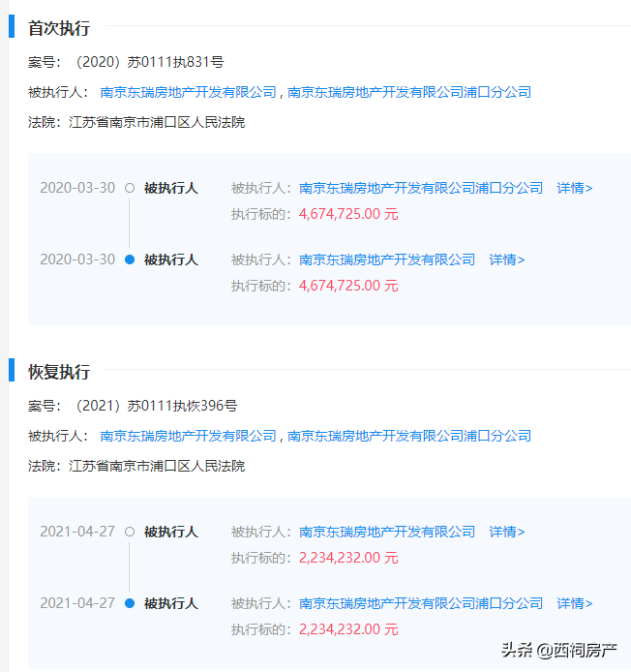Click 详情> for 南京东瑞房地产开发有限公司 entry dated 2020-03-30
The height and width of the screenshot is (672, 631).
tap(507, 260)
